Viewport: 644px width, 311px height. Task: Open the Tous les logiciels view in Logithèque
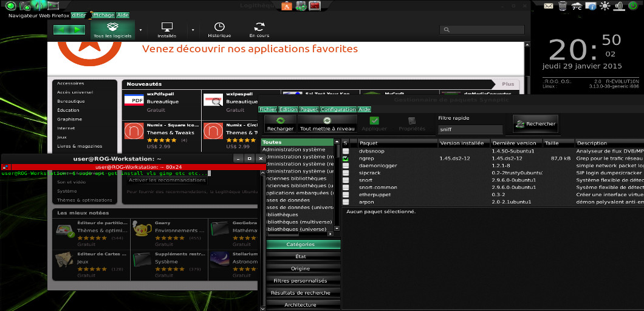112,30
